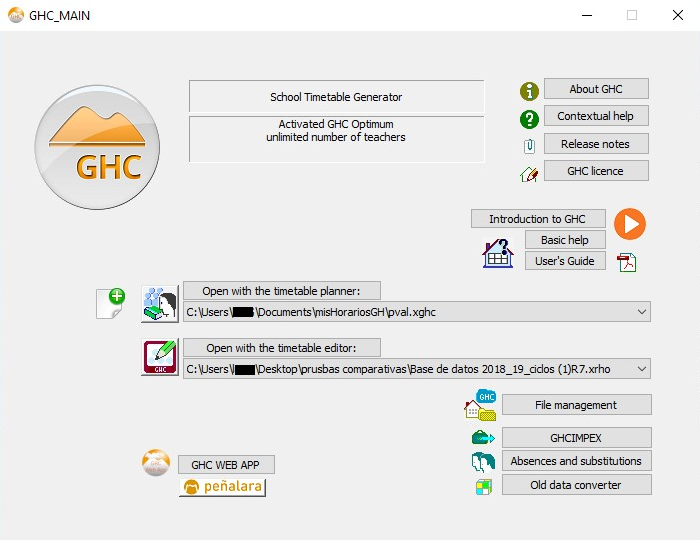Open the User's Guide button

coord(565,261)
